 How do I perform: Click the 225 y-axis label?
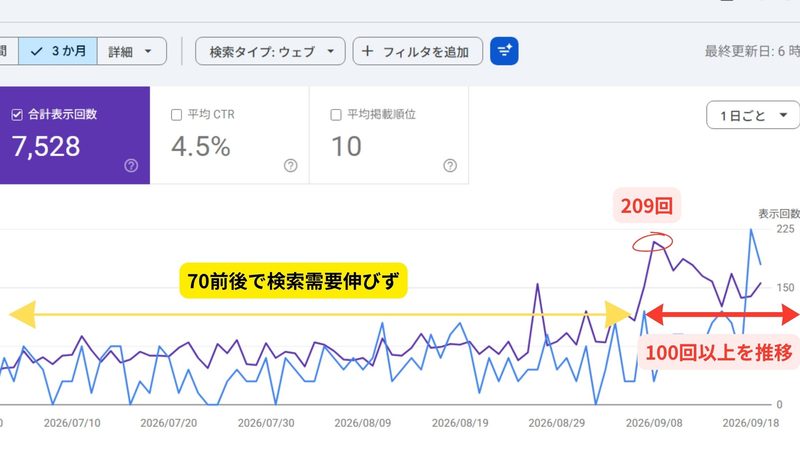pyautogui.click(x=785, y=229)
